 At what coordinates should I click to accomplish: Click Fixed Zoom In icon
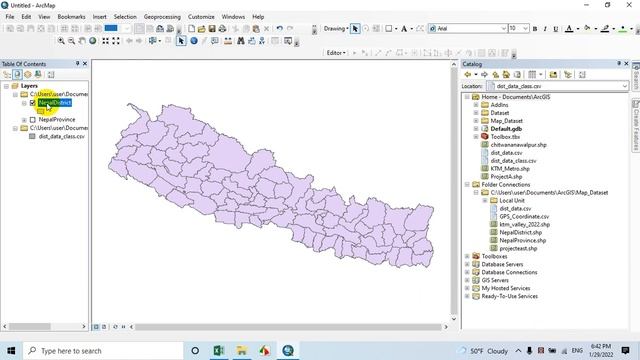pyautogui.click(x=106, y=41)
